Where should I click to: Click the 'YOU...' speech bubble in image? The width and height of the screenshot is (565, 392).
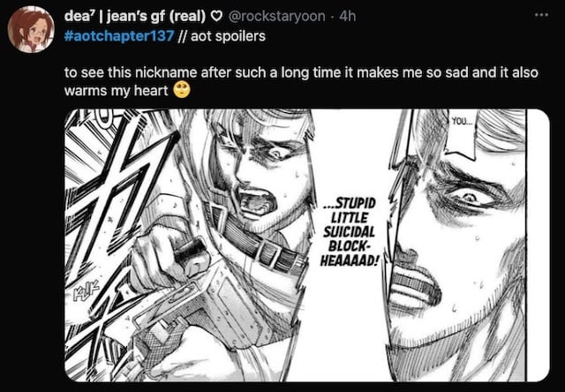(462, 122)
